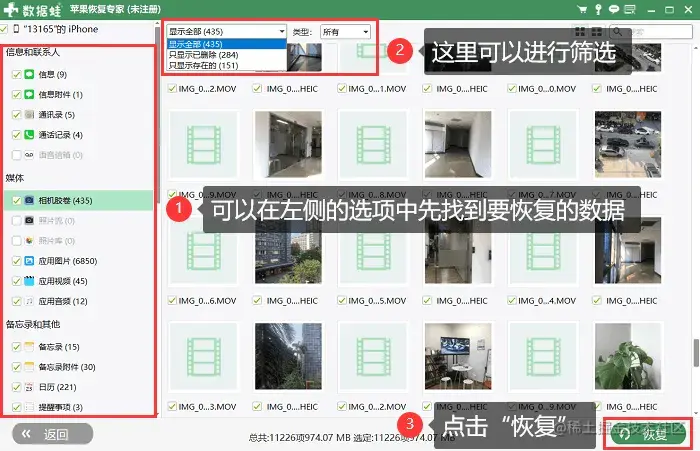This screenshot has width=700, height=451.
Task: Click the file name IMG_0...0.MOV
Action: [547, 89]
